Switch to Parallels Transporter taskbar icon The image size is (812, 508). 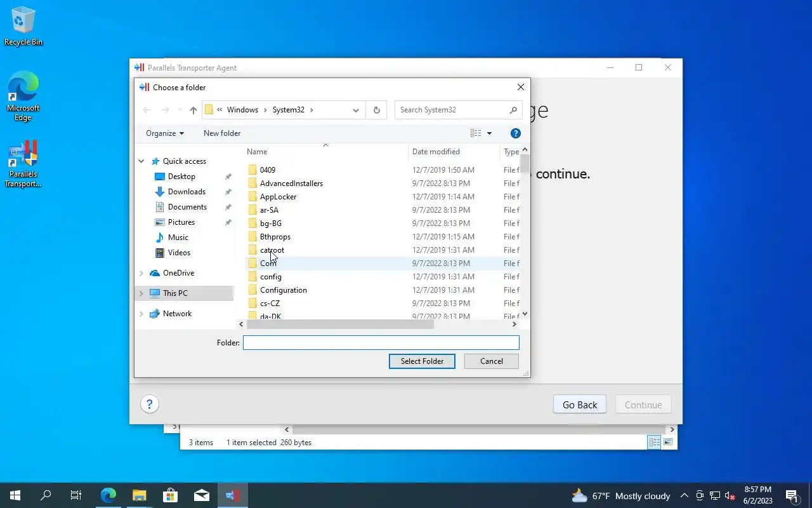tap(233, 495)
